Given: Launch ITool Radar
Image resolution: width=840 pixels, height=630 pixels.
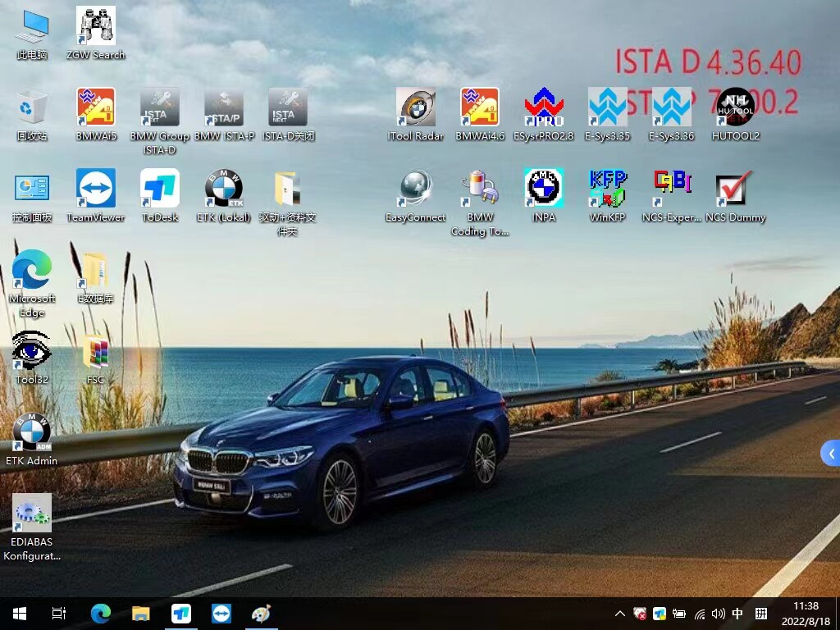Looking at the screenshot, I should click(x=415, y=115).
